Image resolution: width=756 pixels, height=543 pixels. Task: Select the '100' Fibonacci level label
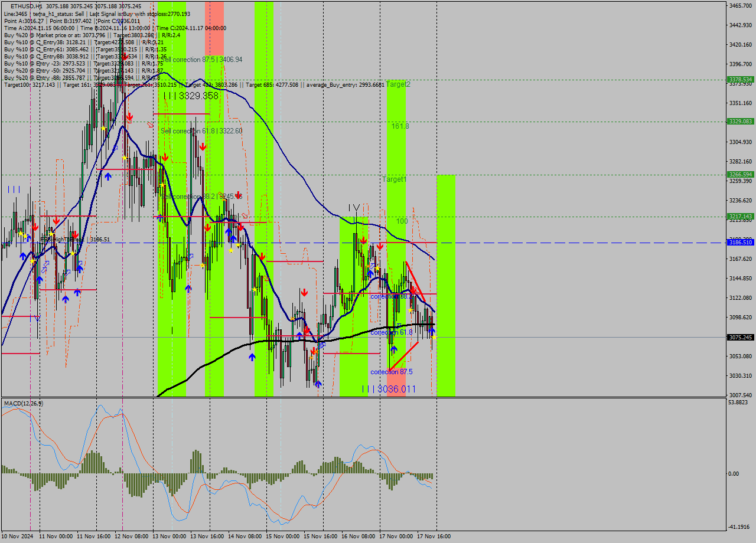click(402, 221)
